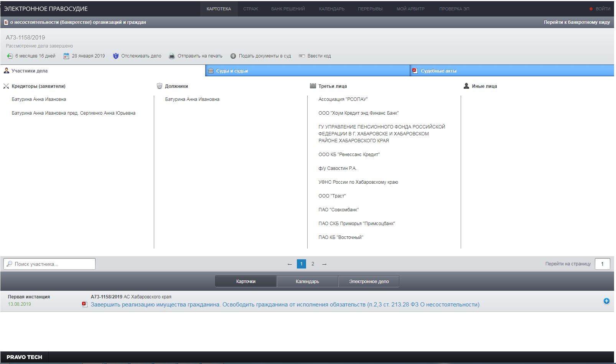Viewport: 616px width, 364px height.
Task: Click Перейти к банкротному виду link
Action: [x=576, y=22]
